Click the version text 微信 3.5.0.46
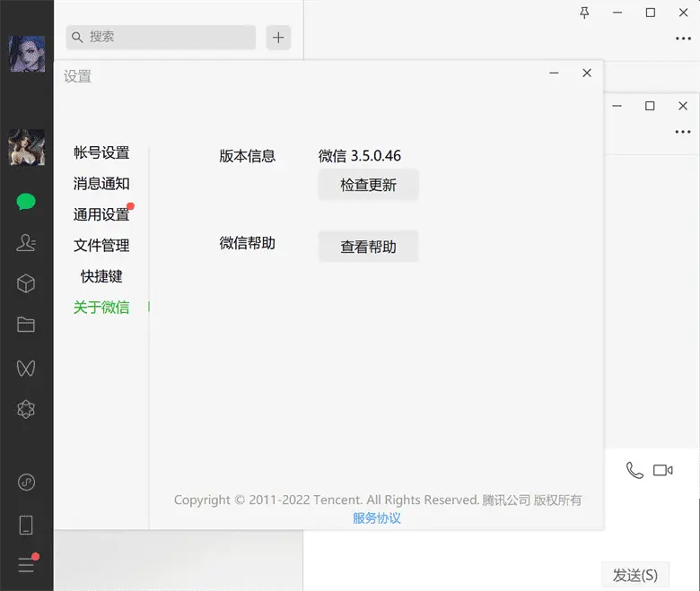Viewport: 700px width, 591px height. (x=359, y=156)
